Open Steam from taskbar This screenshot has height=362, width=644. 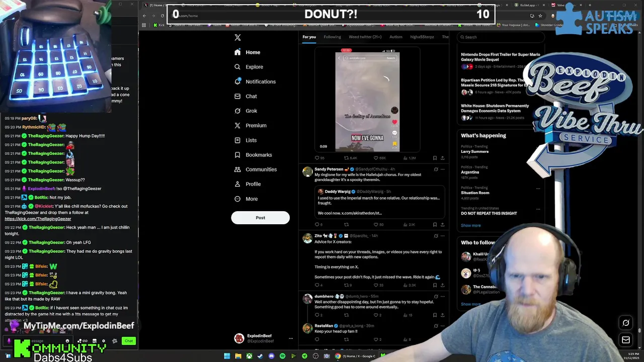(x=260, y=356)
